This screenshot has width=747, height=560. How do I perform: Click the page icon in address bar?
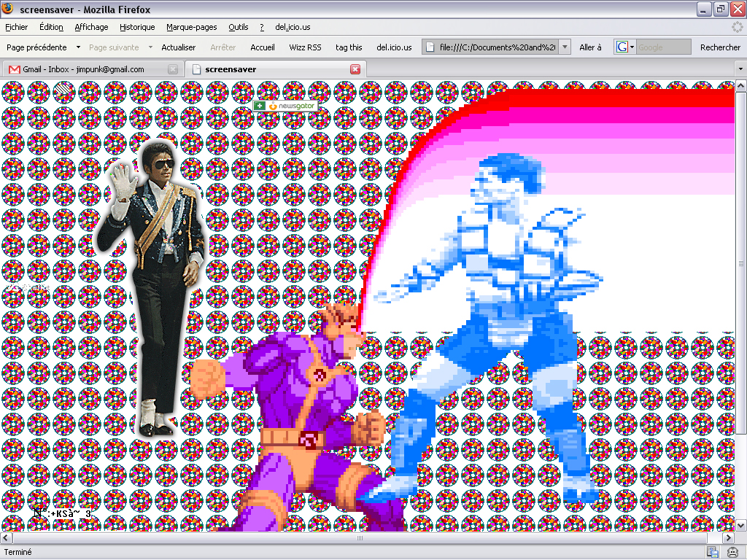coord(430,47)
